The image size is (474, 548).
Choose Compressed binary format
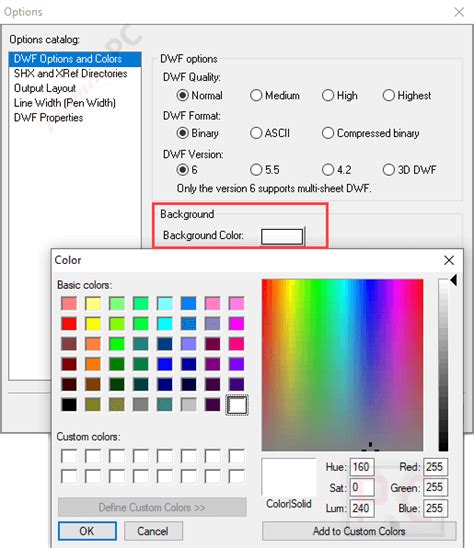(x=370, y=133)
